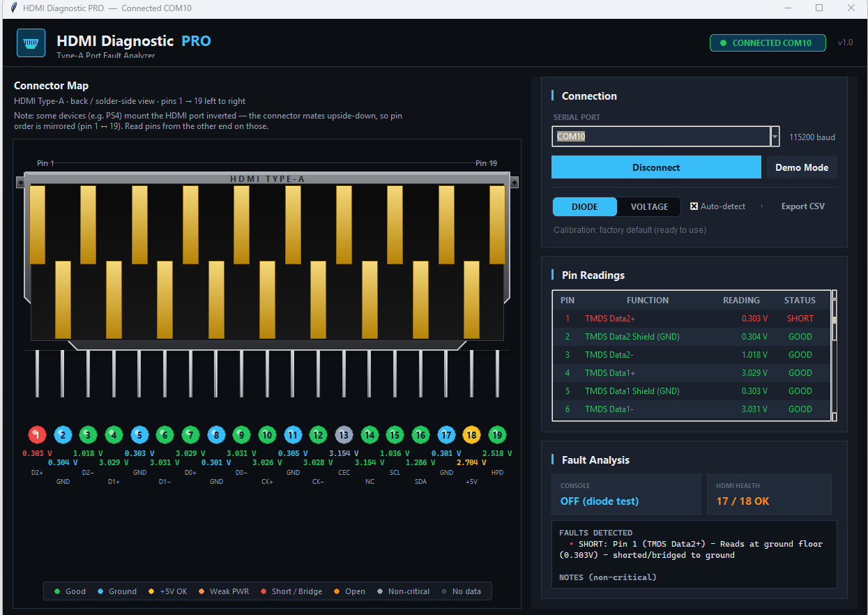Select the red pin 1 circle (D2+)
Image resolution: width=868 pixels, height=615 pixels.
point(37,435)
